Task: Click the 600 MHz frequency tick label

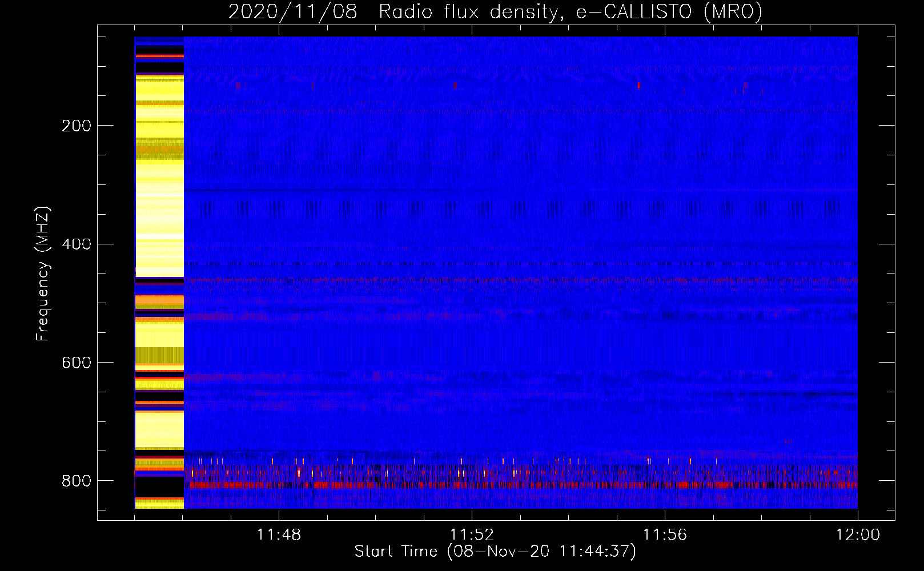Action: tap(76, 363)
